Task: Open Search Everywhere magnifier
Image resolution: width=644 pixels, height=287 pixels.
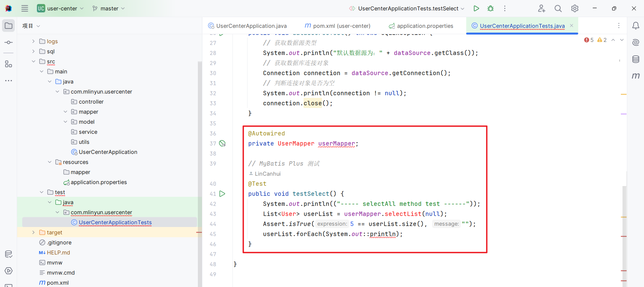Action: click(x=558, y=8)
